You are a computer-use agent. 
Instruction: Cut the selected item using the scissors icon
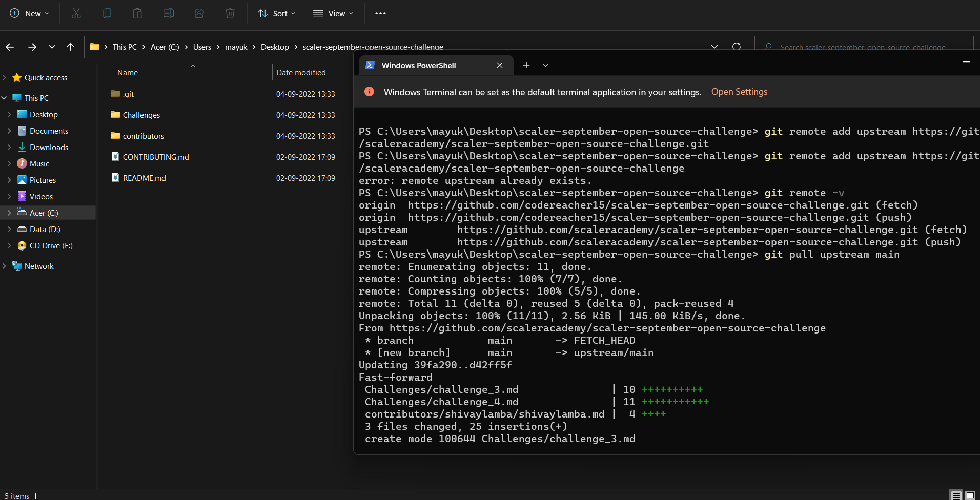click(76, 13)
